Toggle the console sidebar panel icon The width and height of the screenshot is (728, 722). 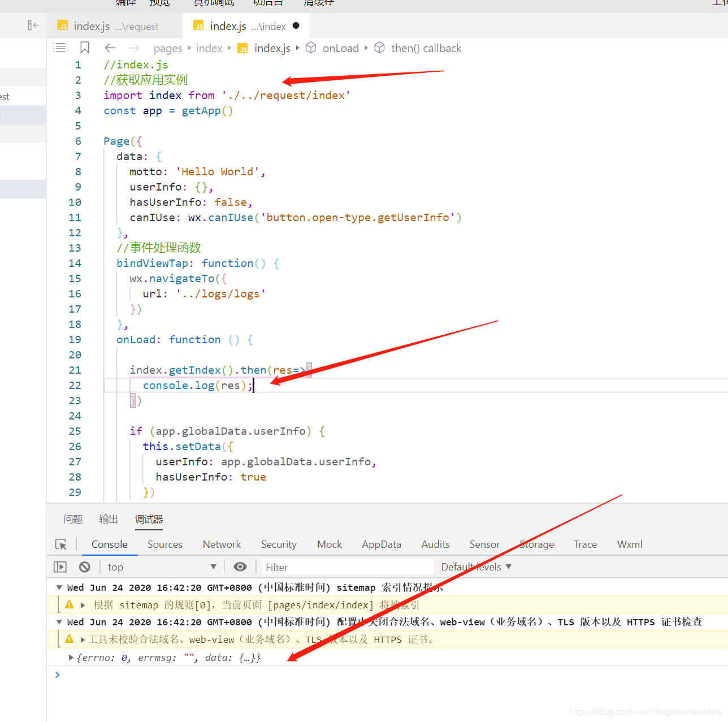pyautogui.click(x=60, y=567)
